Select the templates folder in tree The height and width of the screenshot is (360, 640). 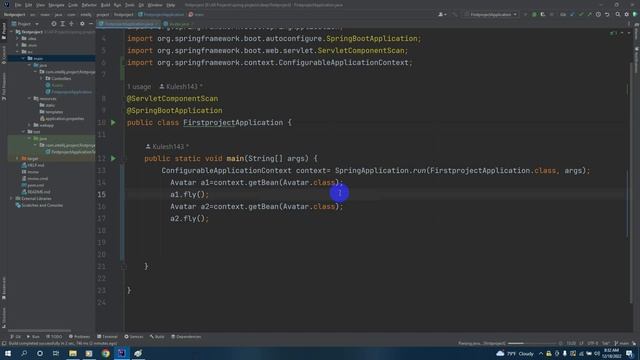tap(51, 112)
